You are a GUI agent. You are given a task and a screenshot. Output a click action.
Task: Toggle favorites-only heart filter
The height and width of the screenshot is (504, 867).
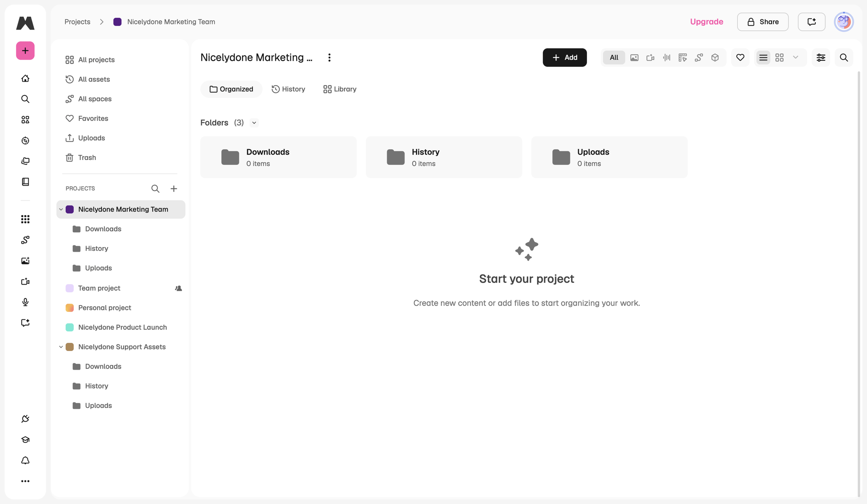[x=740, y=57]
